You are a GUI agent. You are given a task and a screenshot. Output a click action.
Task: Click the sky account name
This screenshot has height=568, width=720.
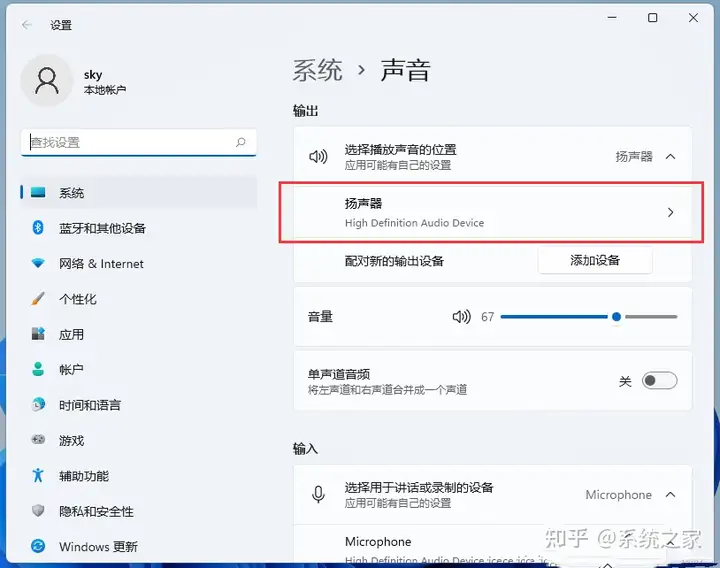click(93, 74)
